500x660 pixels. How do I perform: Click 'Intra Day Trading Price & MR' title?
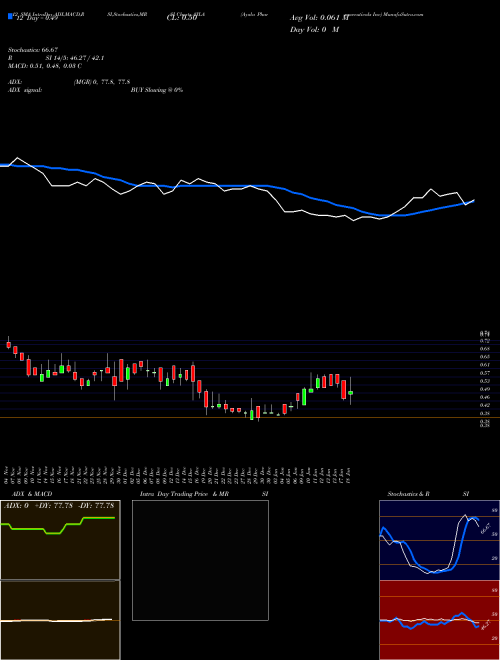click(184, 494)
